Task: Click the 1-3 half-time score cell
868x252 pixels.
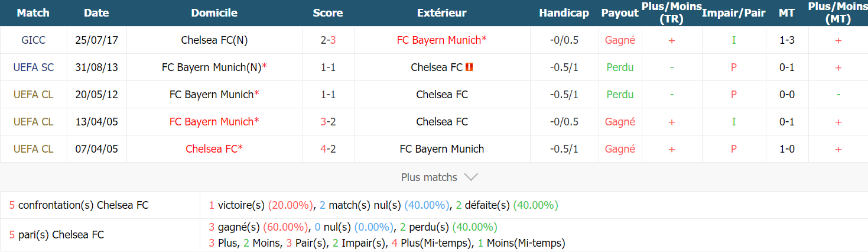Action: (x=786, y=40)
